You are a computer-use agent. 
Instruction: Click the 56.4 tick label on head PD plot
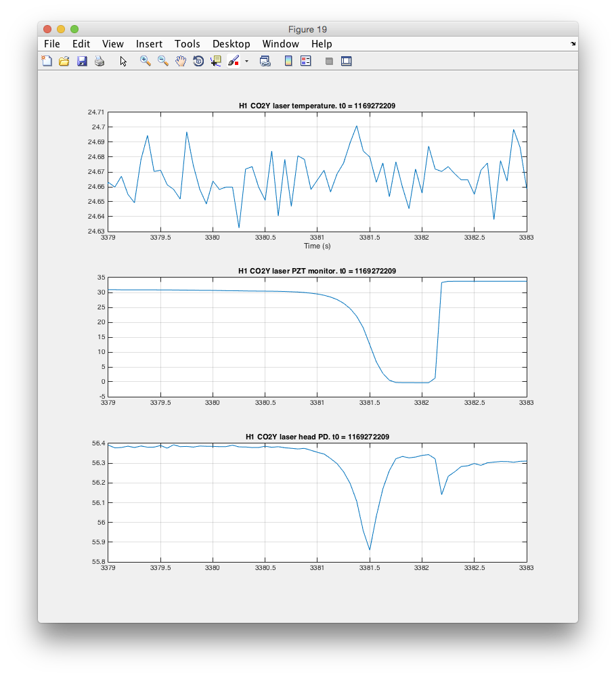coord(98,443)
